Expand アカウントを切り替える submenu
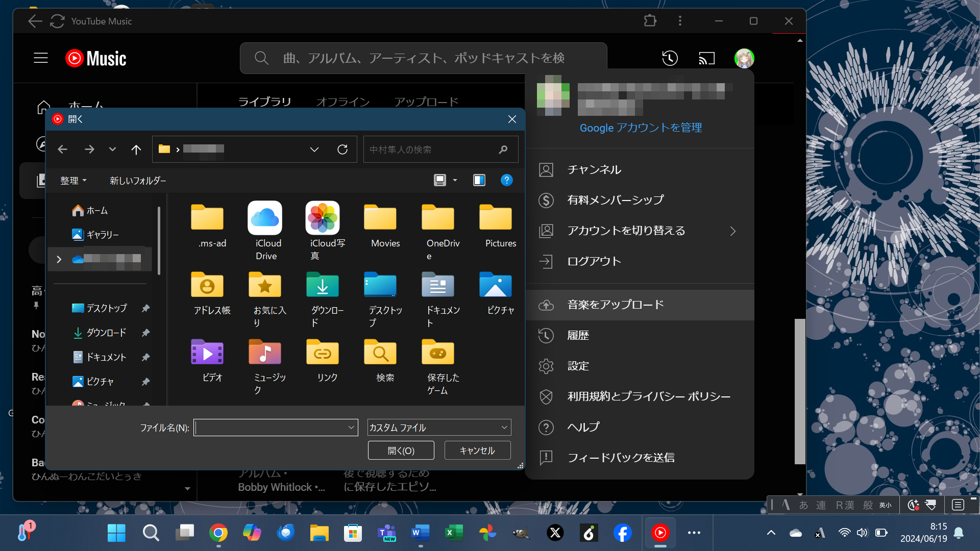 coord(733,231)
